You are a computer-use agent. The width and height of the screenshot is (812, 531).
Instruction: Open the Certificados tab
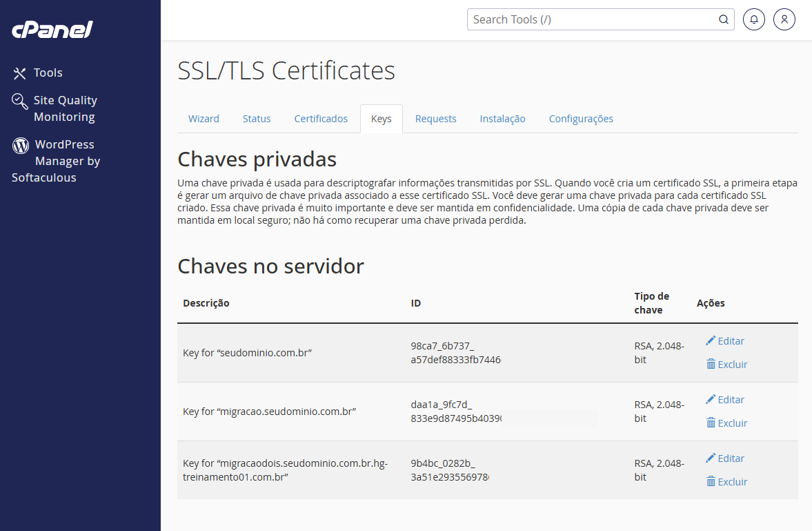tap(321, 119)
